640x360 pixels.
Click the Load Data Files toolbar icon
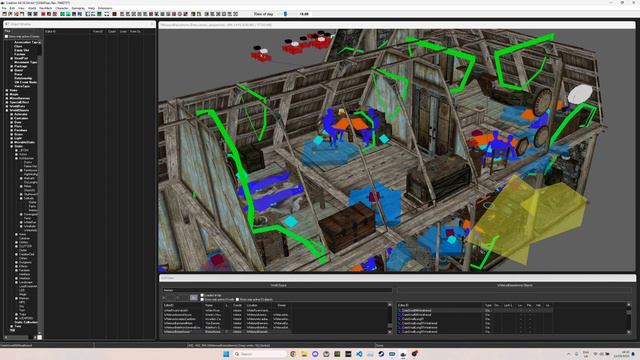coord(11,14)
